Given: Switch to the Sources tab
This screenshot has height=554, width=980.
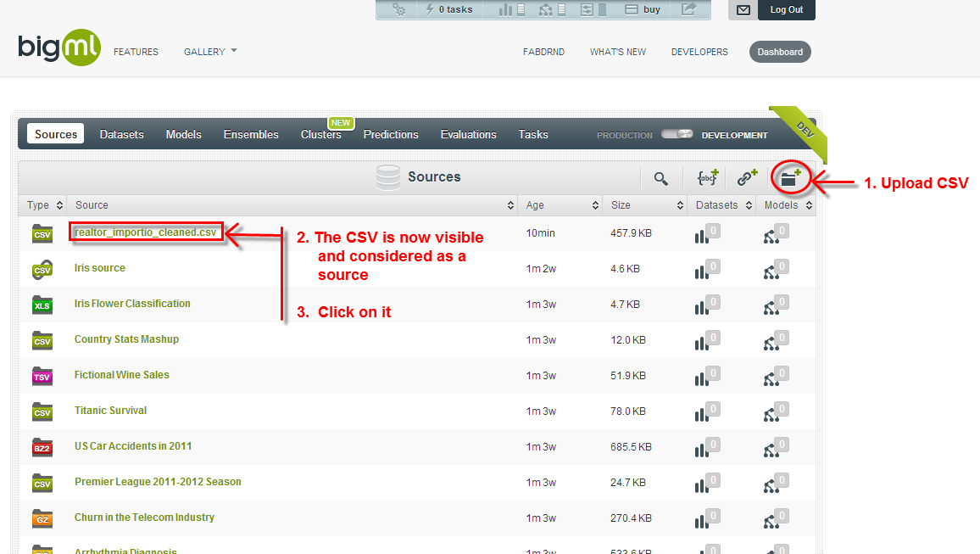Looking at the screenshot, I should [56, 134].
